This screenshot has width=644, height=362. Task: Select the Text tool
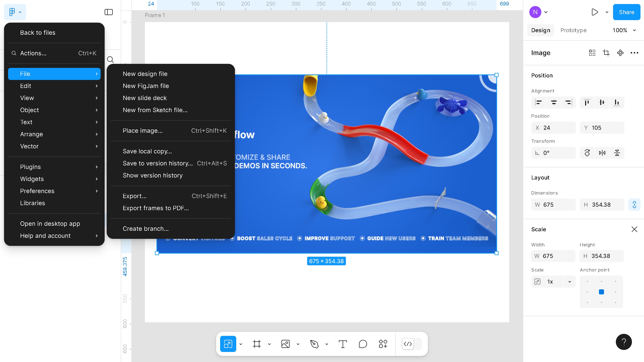tap(343, 344)
